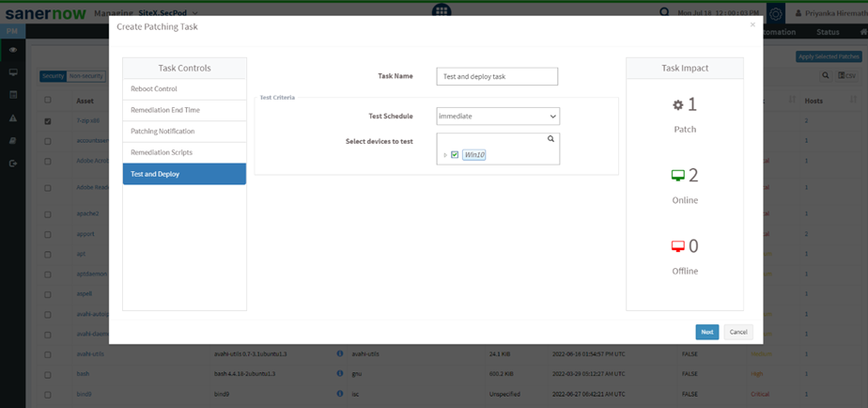Click the Next button

(x=707, y=332)
